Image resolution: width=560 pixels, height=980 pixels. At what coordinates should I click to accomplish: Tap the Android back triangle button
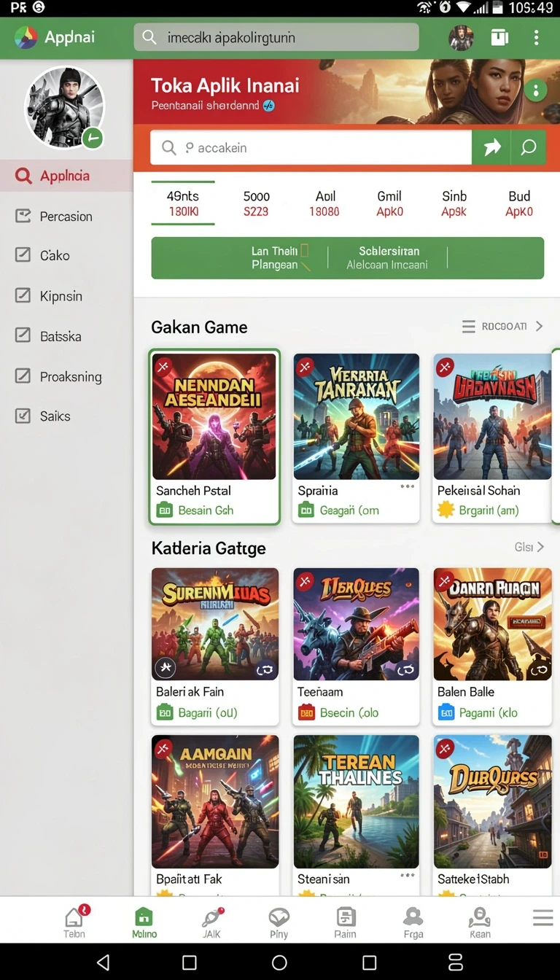[x=103, y=962]
